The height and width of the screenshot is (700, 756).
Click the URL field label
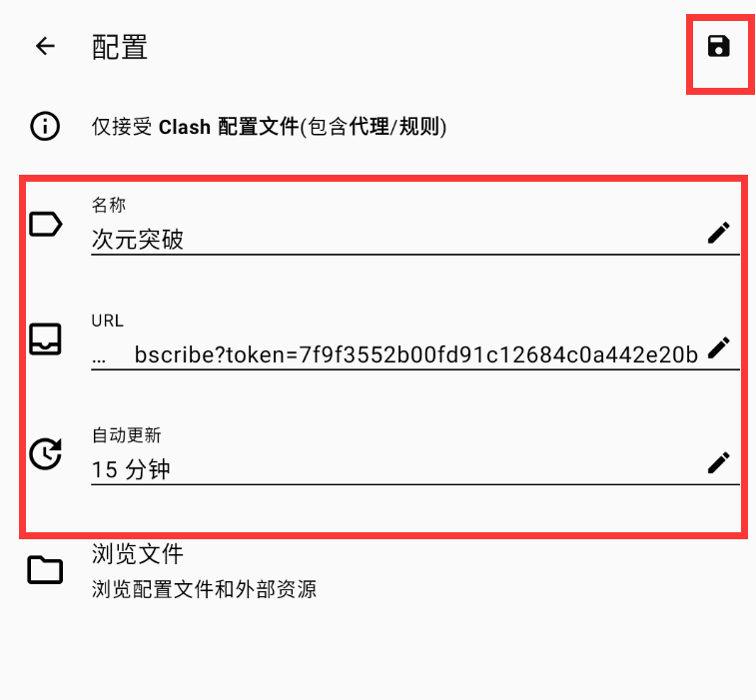tap(108, 321)
